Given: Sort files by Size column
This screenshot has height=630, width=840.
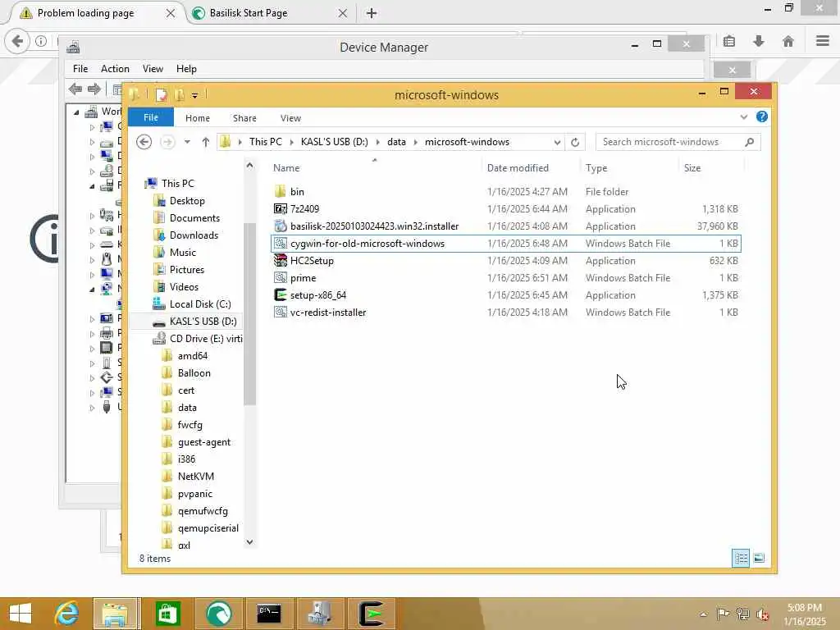Looking at the screenshot, I should pos(692,167).
